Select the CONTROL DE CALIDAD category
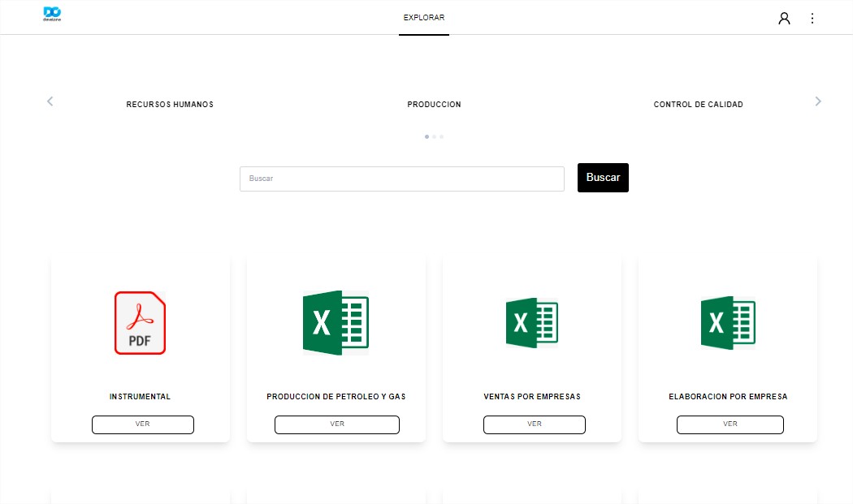This screenshot has height=504, width=853. coord(698,105)
